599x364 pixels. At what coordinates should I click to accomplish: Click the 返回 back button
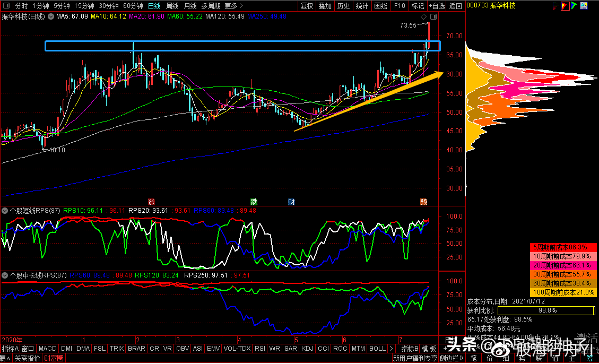pos(455,6)
